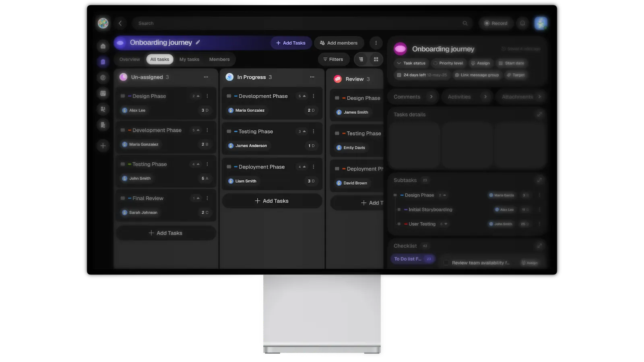644x362 pixels.
Task: Switch to the list view icon
Action: [x=361, y=60]
